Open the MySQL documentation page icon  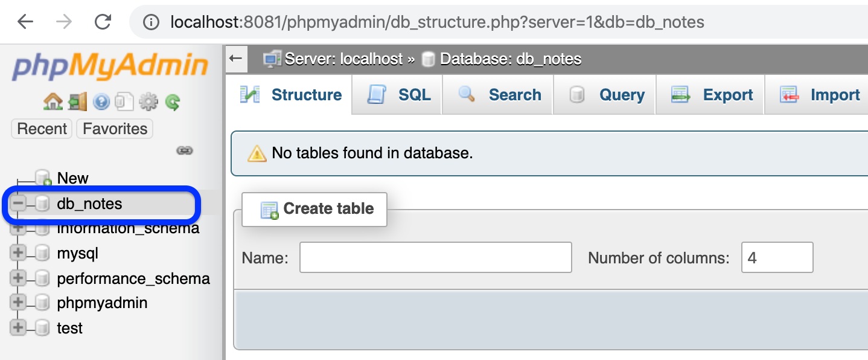click(x=124, y=101)
